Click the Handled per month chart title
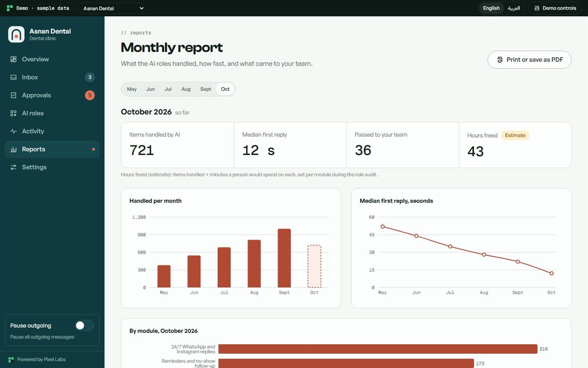The image size is (588, 368). click(x=155, y=201)
